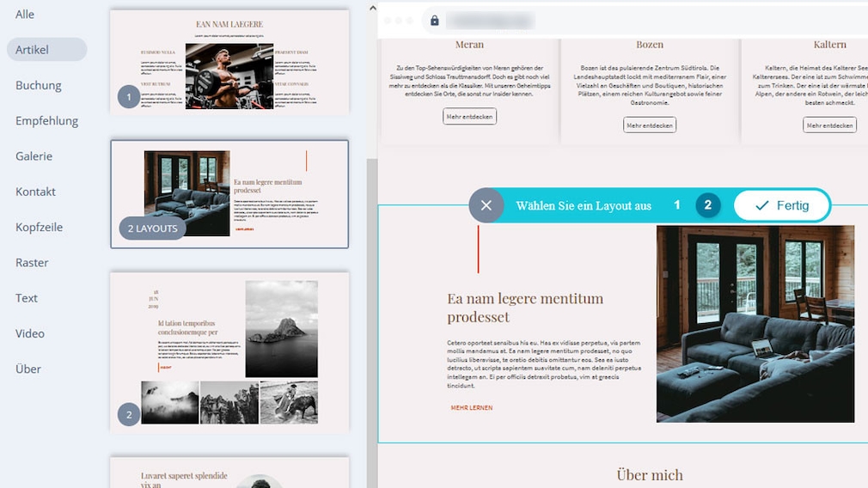Pick the gym 'Ean nam laegere' template thumbnail

click(x=229, y=60)
